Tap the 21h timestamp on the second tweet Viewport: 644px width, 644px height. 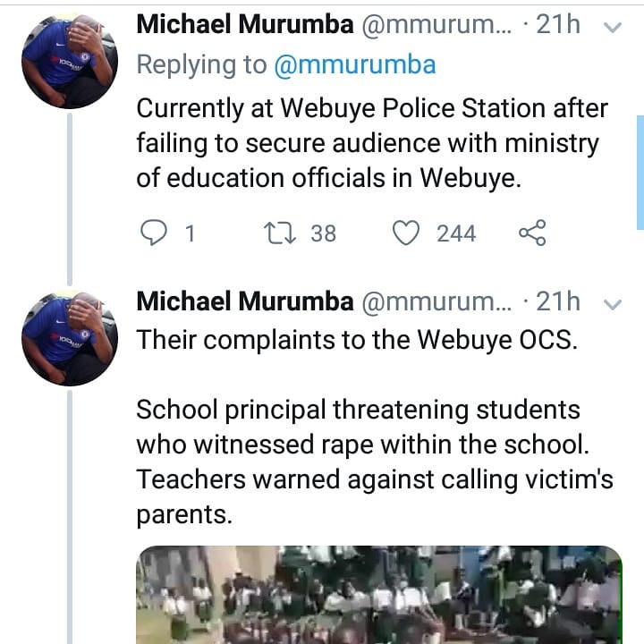557,302
